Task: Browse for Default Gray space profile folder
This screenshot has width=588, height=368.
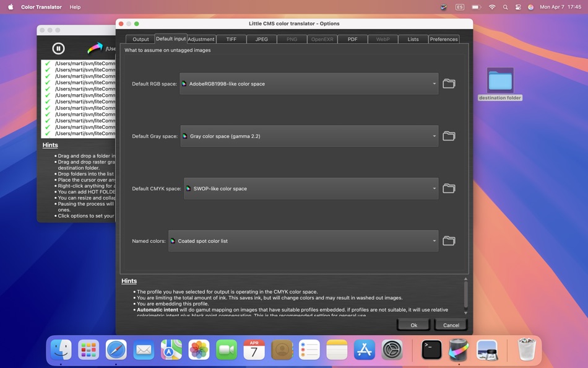Action: [x=449, y=136]
